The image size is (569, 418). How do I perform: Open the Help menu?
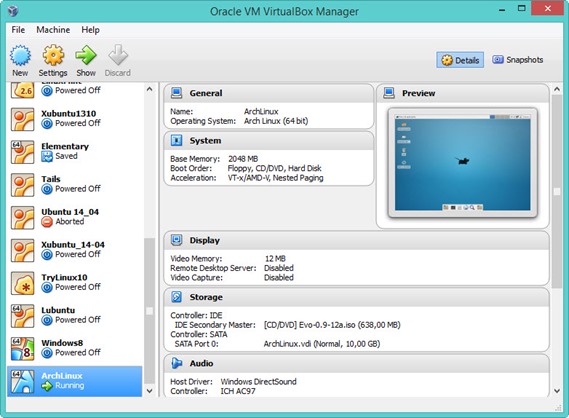click(90, 30)
